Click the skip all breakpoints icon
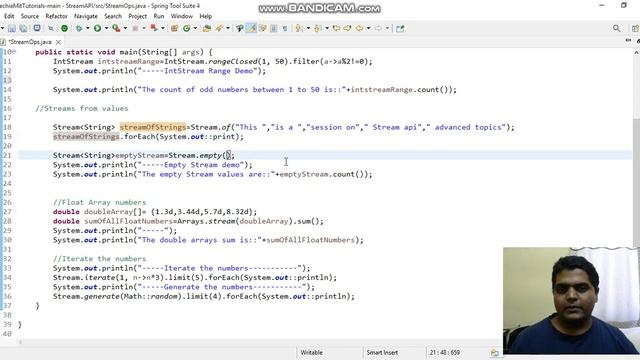 pos(51,28)
